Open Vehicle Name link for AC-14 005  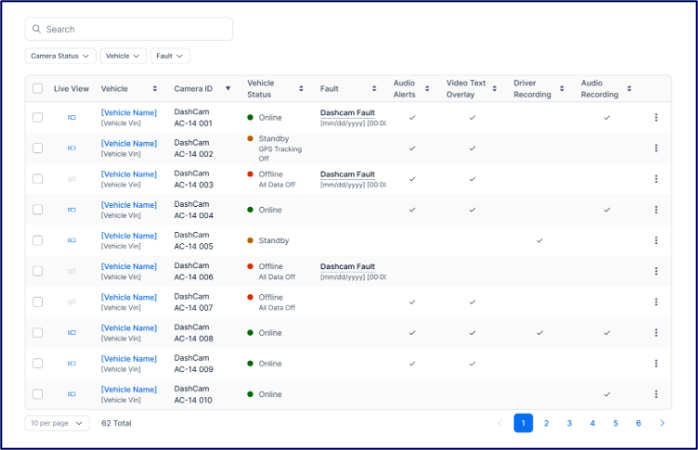point(129,235)
